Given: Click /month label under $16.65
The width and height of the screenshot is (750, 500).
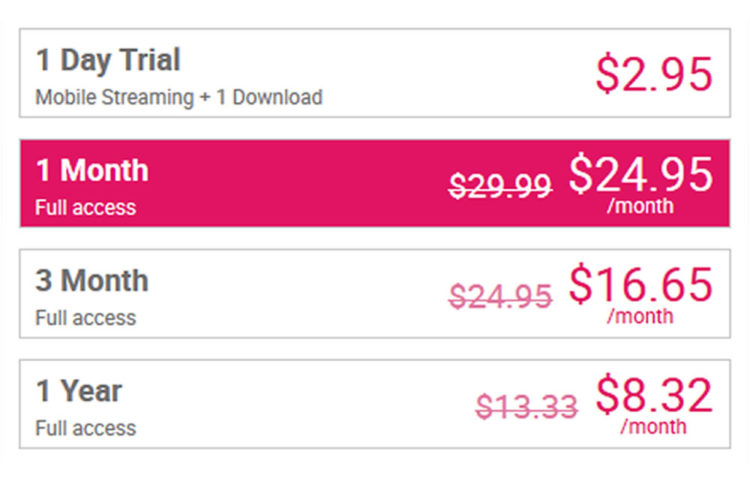Looking at the screenshot, I should point(640,316).
